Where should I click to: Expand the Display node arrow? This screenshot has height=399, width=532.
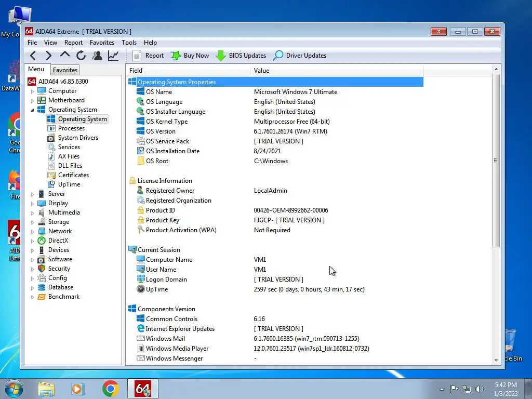(x=32, y=203)
